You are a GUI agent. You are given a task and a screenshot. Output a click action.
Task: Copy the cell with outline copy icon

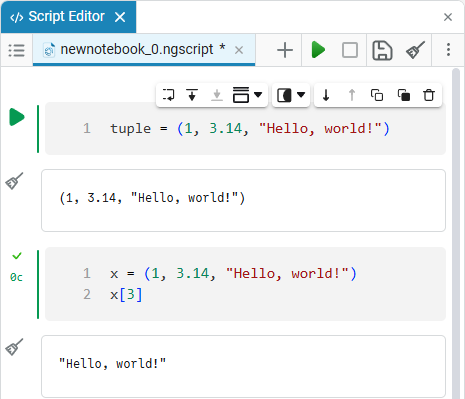tap(377, 95)
